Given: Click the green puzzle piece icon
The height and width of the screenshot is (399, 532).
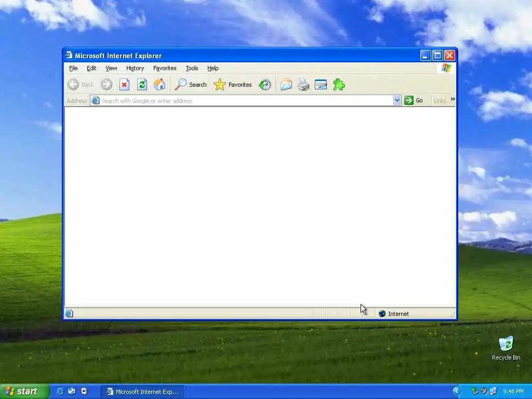Looking at the screenshot, I should [x=339, y=85].
